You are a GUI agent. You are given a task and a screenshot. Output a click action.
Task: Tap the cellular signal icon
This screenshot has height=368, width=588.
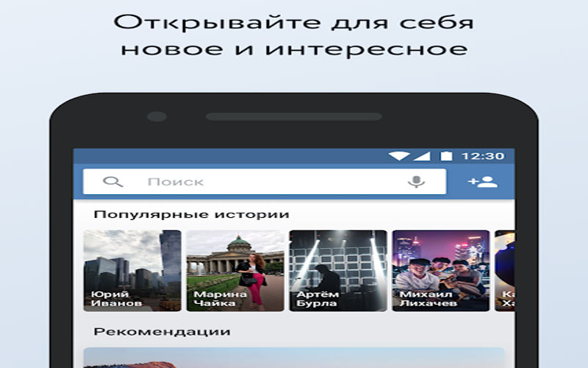[422, 156]
